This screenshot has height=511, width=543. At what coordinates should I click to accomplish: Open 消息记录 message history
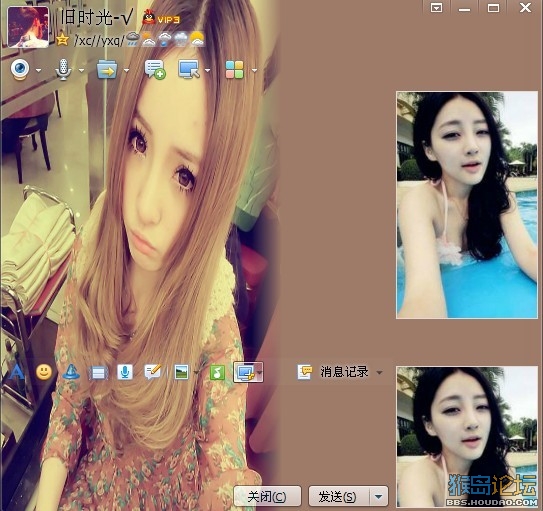point(333,372)
